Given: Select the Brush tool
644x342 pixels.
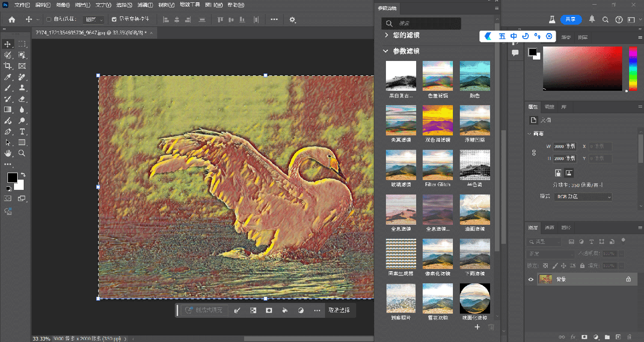Looking at the screenshot, I should pyautogui.click(x=7, y=87).
